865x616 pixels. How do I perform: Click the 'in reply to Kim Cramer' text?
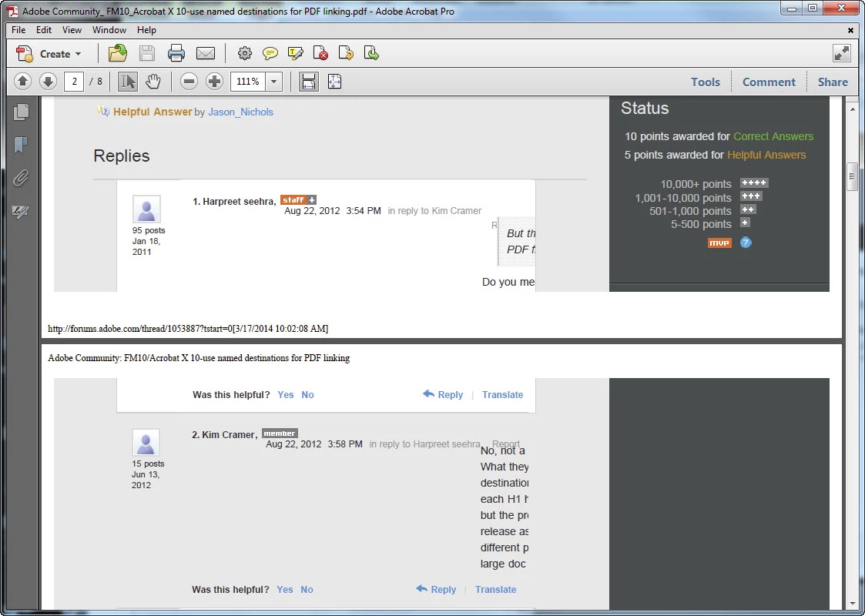(x=434, y=211)
